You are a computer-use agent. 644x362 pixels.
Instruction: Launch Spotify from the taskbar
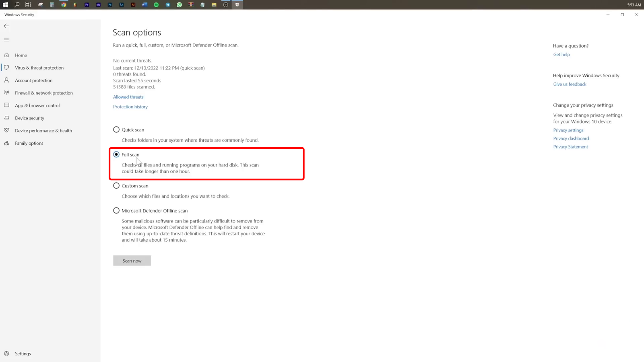click(156, 5)
